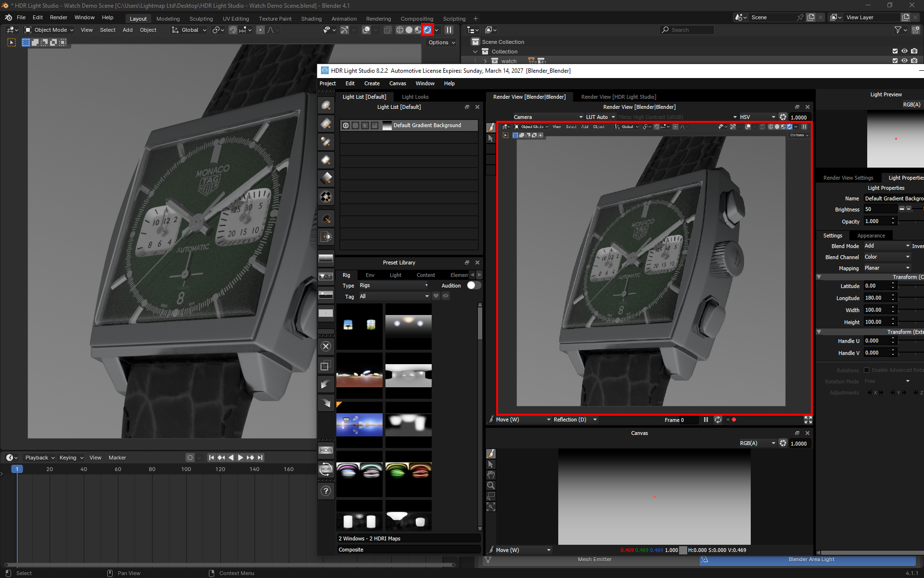
Task: Open Preset Library Type Rigs dropdown
Action: (394, 286)
